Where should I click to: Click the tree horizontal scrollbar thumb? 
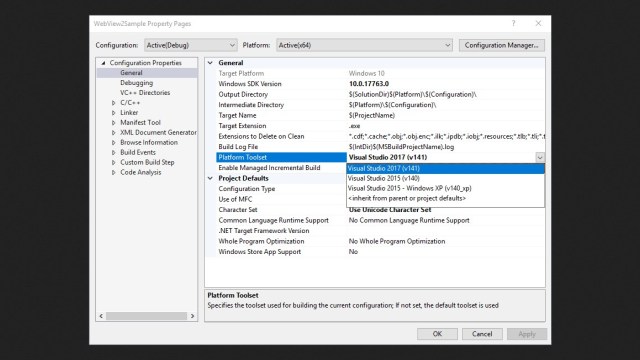pos(147,316)
